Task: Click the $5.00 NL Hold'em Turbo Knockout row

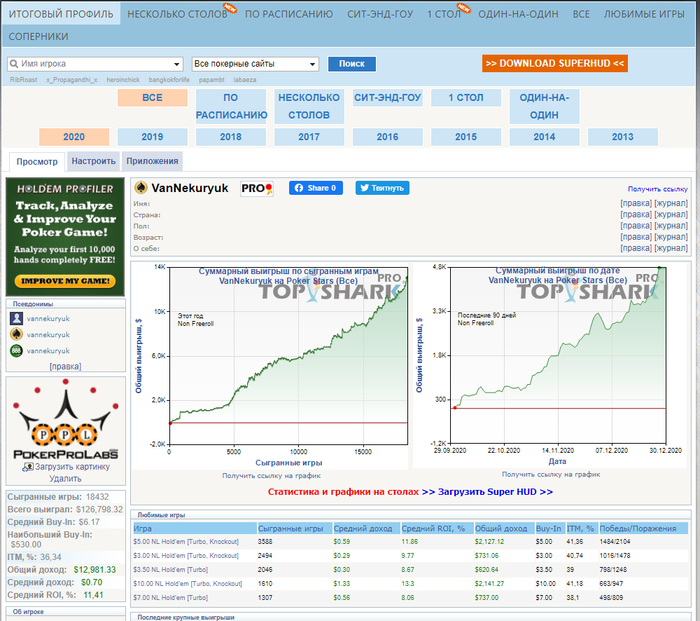Action: click(x=411, y=542)
